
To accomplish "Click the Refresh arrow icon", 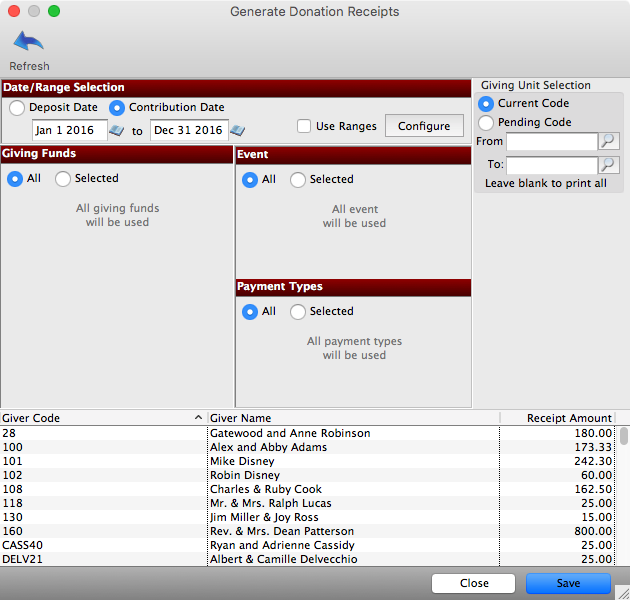I will coord(29,42).
